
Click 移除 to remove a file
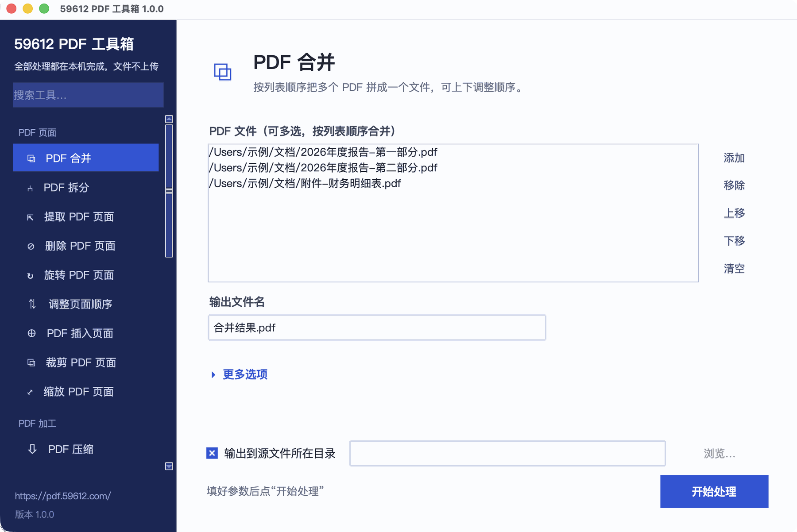pos(734,185)
